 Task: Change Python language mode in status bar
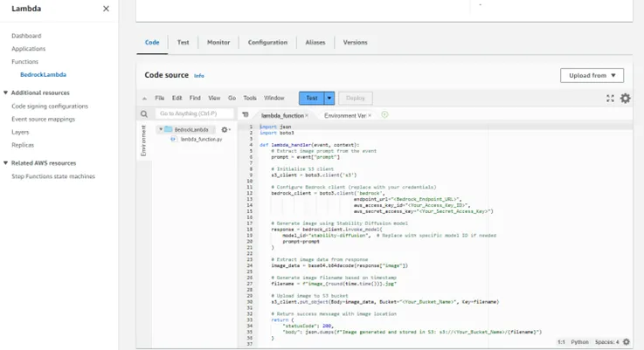click(x=579, y=342)
